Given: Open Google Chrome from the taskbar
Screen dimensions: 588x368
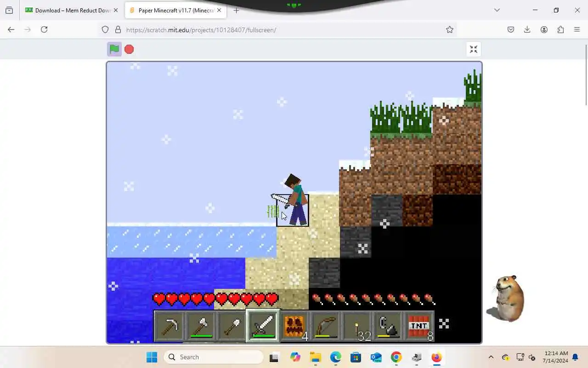Looking at the screenshot, I should point(396,357).
